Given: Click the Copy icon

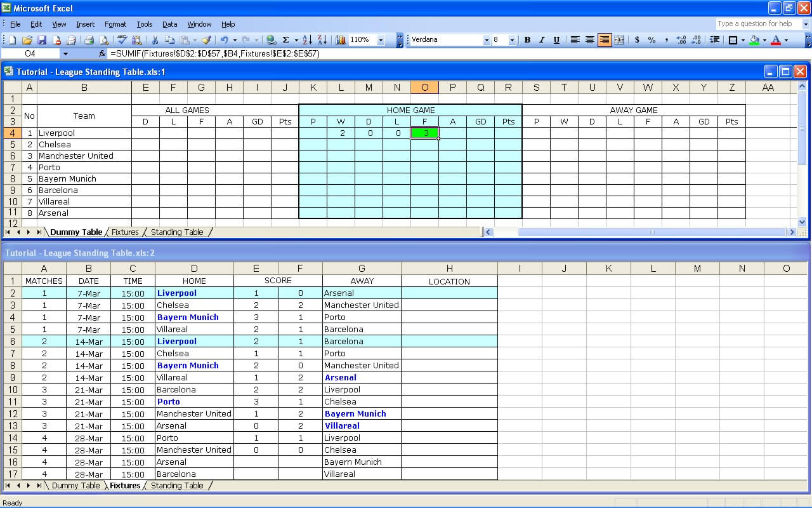Looking at the screenshot, I should coord(169,40).
